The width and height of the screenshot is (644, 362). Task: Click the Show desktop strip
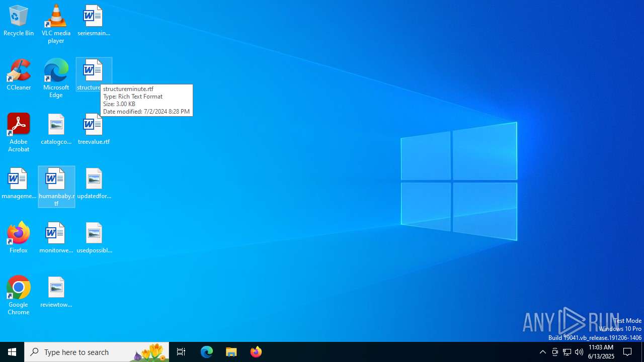(x=642, y=352)
